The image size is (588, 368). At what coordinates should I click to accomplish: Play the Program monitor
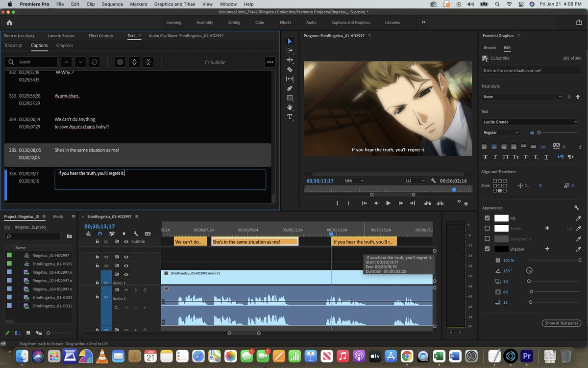point(388,203)
